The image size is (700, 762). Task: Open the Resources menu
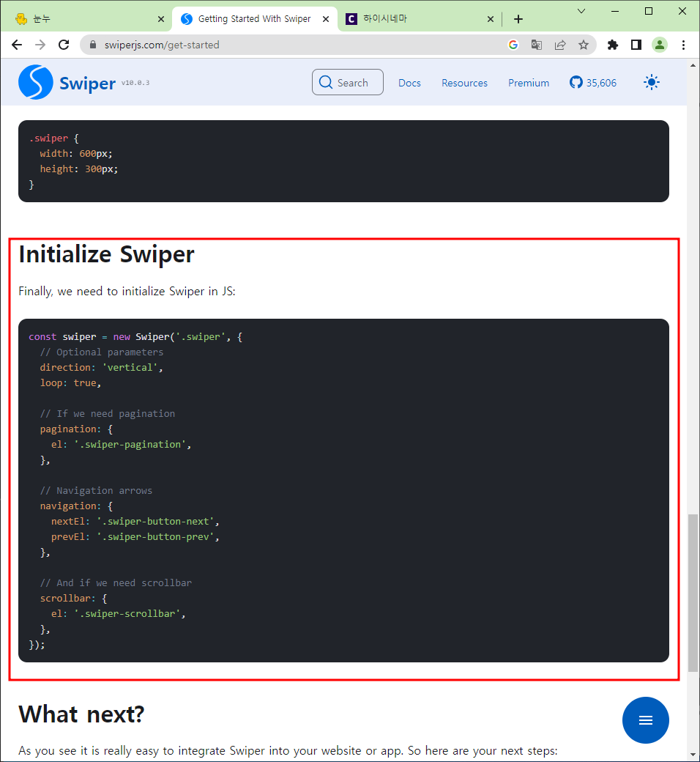[x=464, y=83]
